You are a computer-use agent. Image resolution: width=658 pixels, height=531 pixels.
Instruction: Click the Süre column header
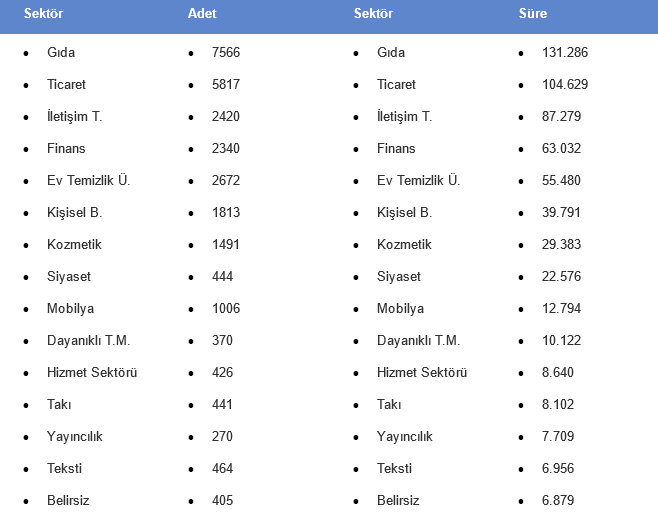(533, 13)
